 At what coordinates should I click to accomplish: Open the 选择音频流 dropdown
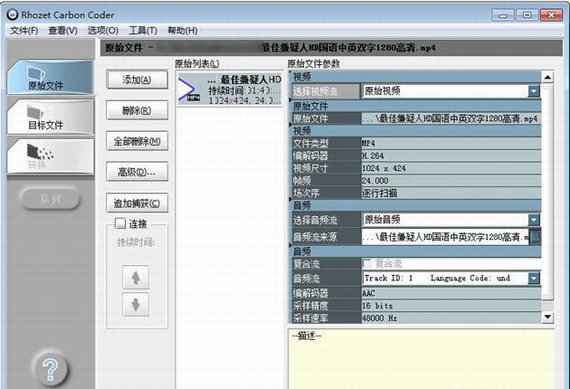pos(533,220)
